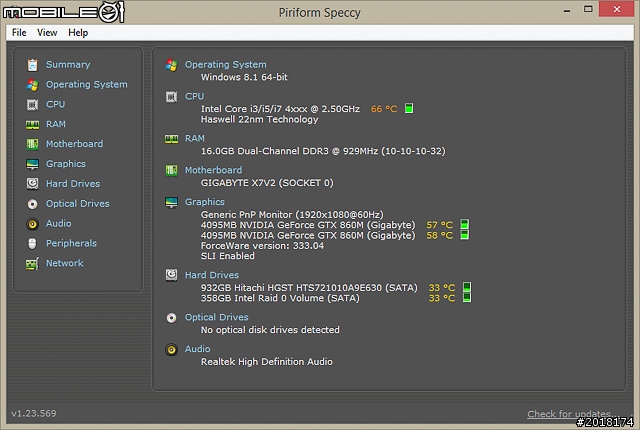Click the Motherboard heading link in summary

click(213, 170)
